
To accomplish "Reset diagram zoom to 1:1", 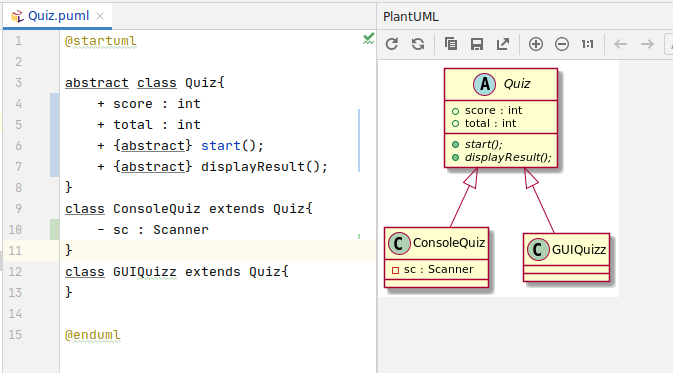I will pos(588,44).
